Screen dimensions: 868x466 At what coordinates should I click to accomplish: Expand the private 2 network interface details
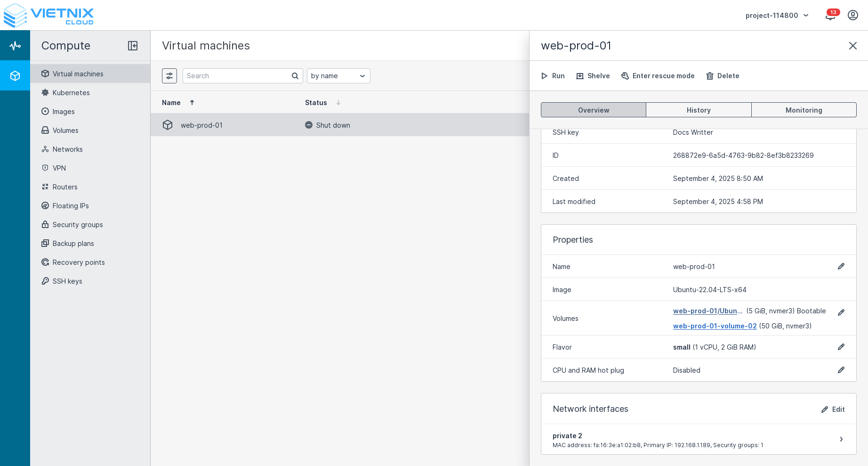[x=841, y=439]
